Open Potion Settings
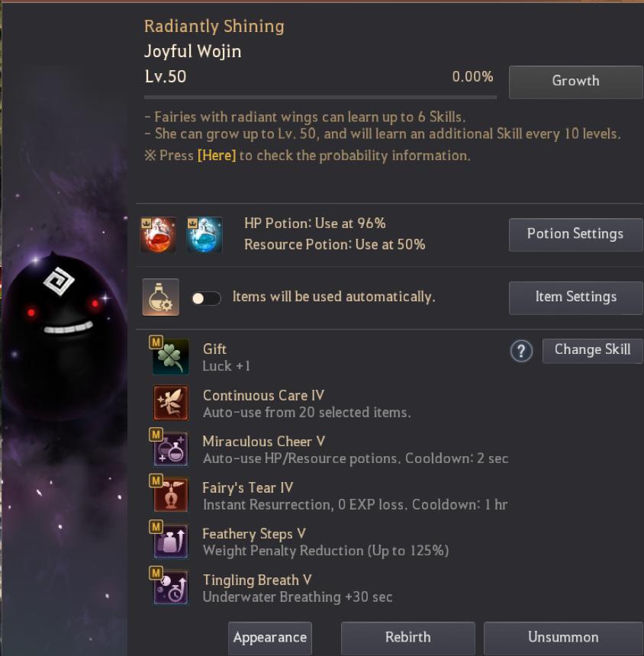Viewport: 644px width, 656px height. pos(576,234)
